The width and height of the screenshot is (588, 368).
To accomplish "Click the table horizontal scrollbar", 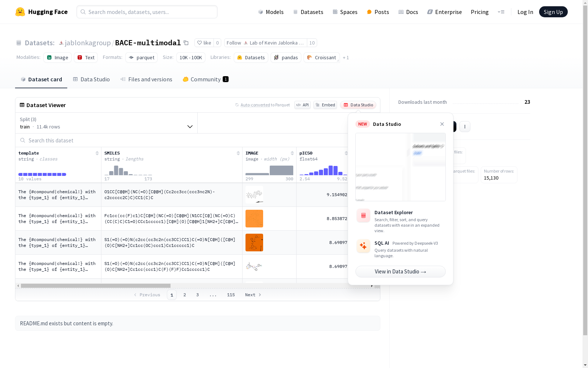I will (96, 286).
